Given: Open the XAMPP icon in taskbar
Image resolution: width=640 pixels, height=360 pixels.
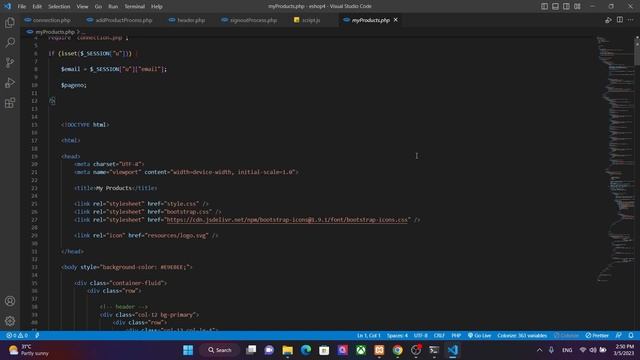Looking at the screenshot, I should click(x=379, y=350).
